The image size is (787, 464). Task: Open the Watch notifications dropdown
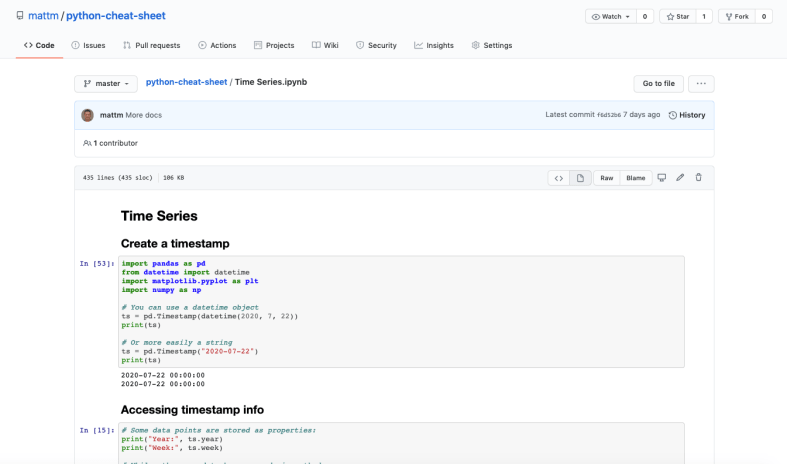[x=610, y=17]
